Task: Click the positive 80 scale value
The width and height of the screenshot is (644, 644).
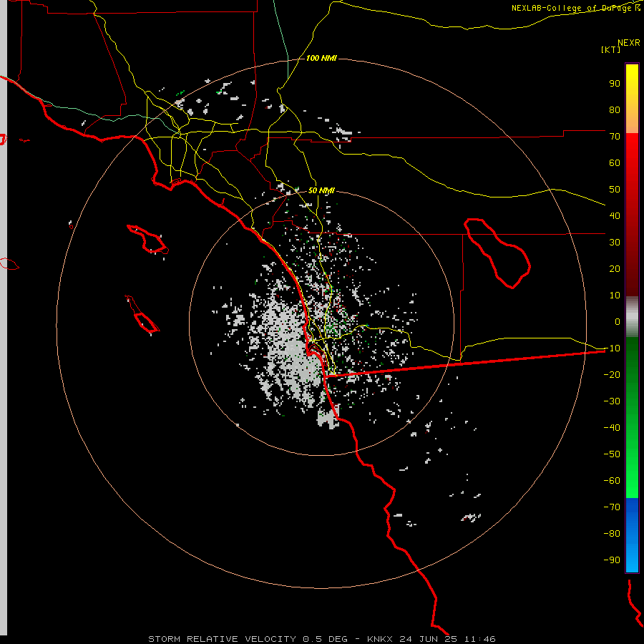Action: (615, 110)
